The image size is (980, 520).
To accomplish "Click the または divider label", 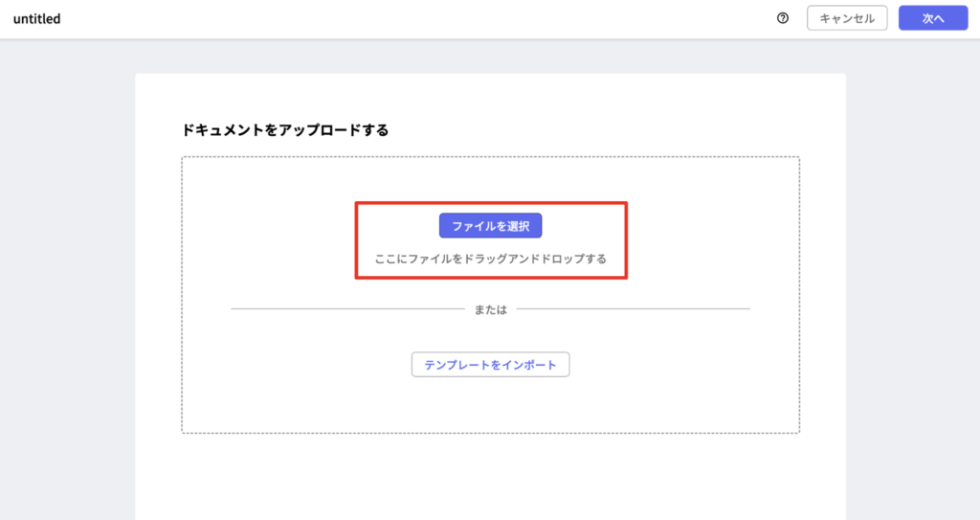I will point(491,309).
